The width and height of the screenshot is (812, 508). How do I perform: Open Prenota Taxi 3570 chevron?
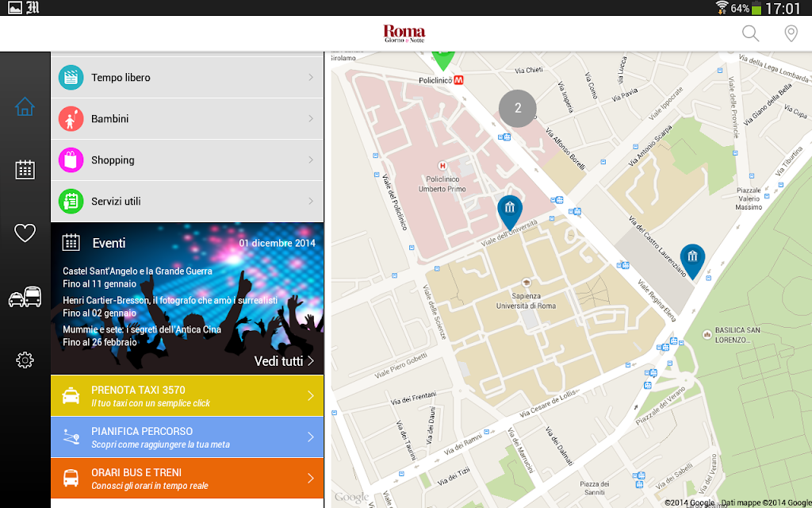coord(311,395)
